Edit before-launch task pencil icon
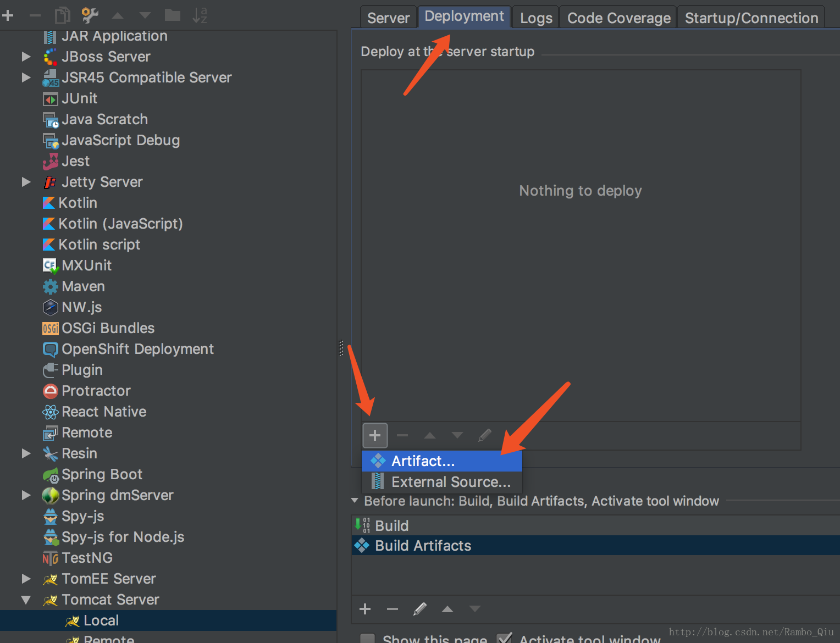The image size is (840, 643). pyautogui.click(x=420, y=609)
